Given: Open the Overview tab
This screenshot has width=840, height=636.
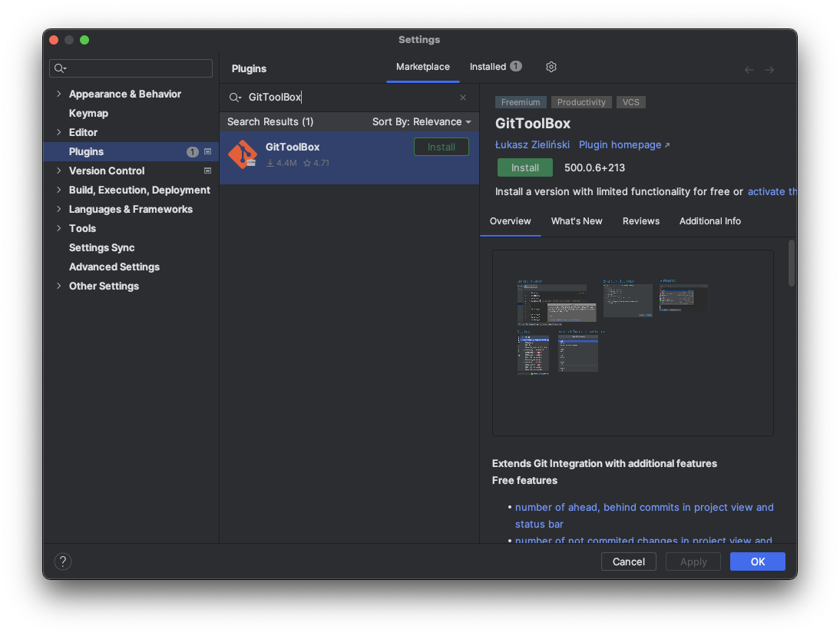Looking at the screenshot, I should click(x=510, y=221).
